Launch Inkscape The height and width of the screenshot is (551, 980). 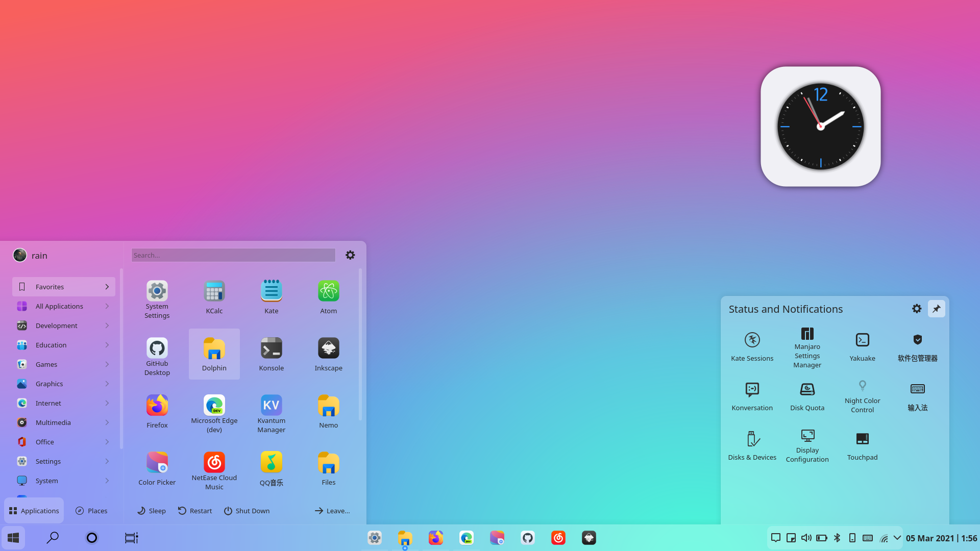tap(328, 354)
